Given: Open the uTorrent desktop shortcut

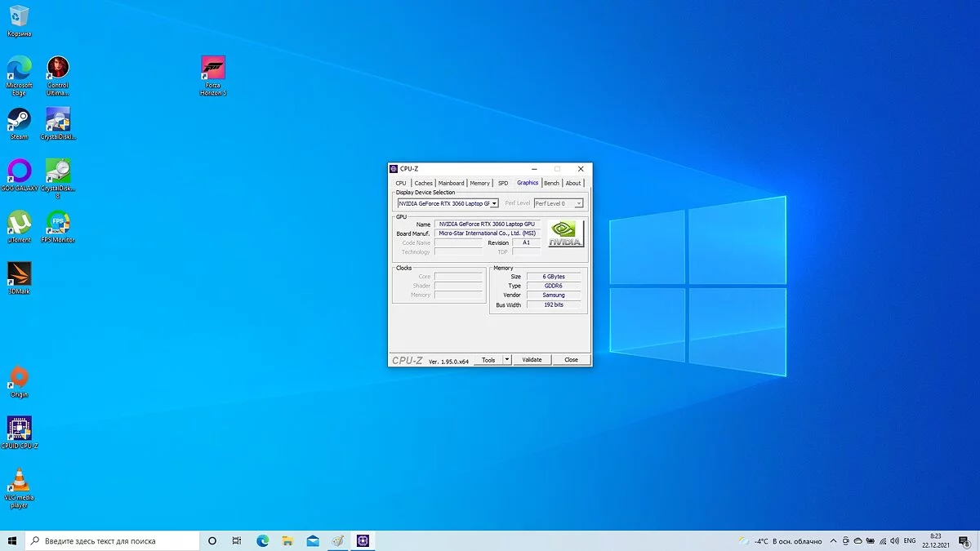Looking at the screenshot, I should [x=19, y=223].
